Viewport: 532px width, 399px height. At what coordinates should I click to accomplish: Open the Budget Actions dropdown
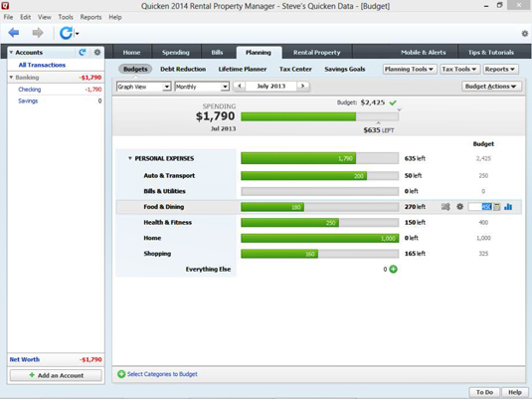(x=490, y=87)
